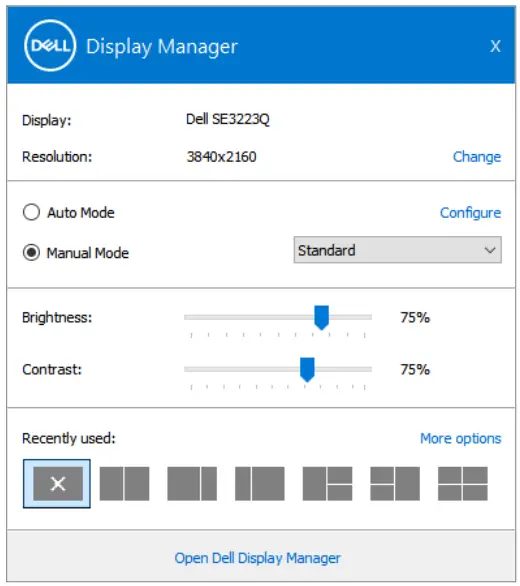Pick the wide-left narrow-right split layout
Viewport: 520px width, 586px height.
[192, 483]
